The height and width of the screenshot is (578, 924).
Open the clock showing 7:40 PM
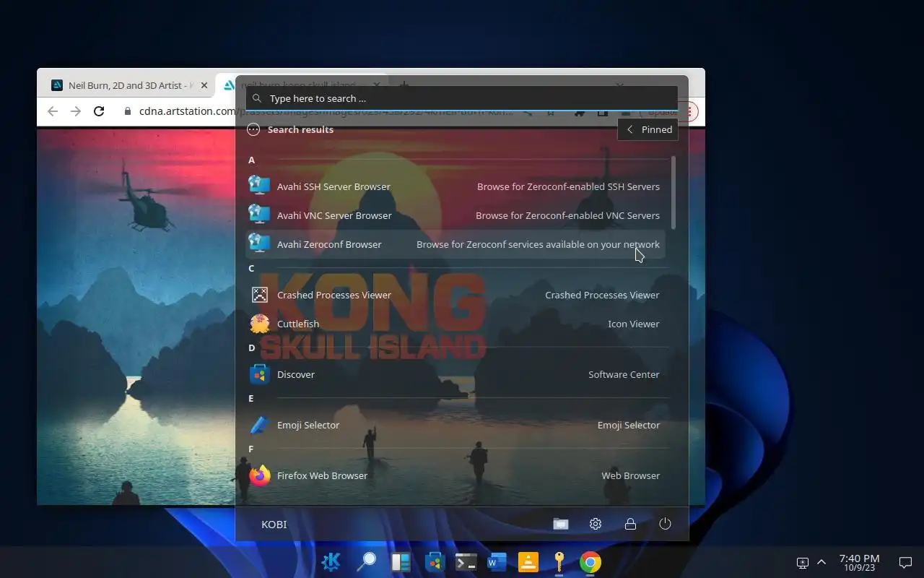pyautogui.click(x=859, y=562)
